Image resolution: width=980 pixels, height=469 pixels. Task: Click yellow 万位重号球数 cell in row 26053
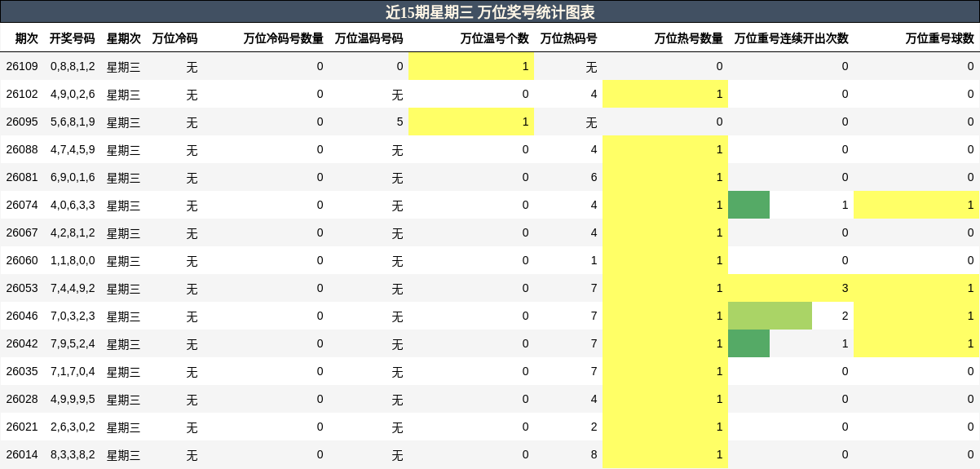[917, 288]
